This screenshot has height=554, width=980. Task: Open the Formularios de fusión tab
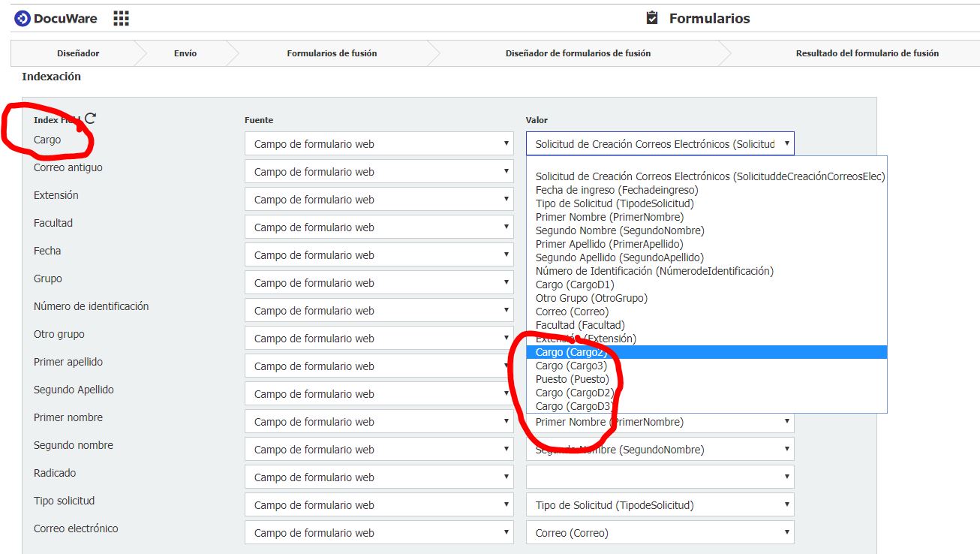click(332, 53)
